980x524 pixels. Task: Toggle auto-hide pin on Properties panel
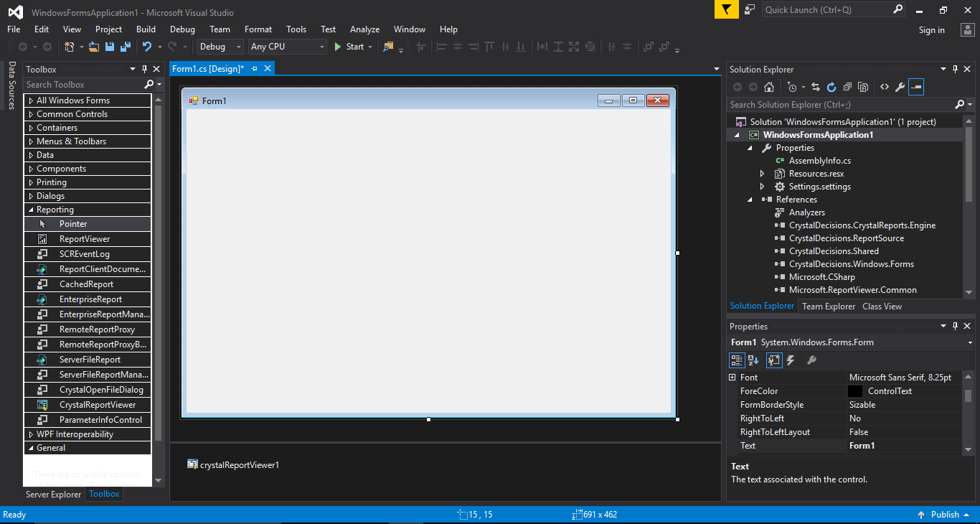(955, 326)
